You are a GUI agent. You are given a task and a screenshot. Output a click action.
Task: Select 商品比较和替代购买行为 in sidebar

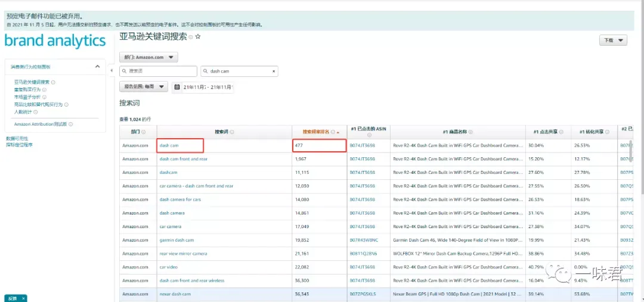pos(39,105)
